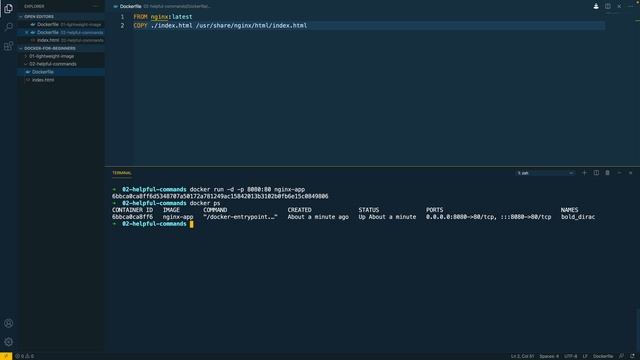The image size is (640, 360).
Task: Change the LF end-of-line sequence
Action: point(585,356)
